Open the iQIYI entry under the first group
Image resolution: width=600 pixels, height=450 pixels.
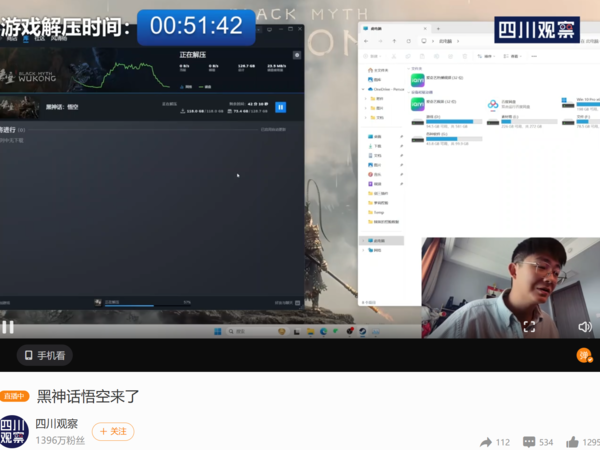pyautogui.click(x=418, y=79)
